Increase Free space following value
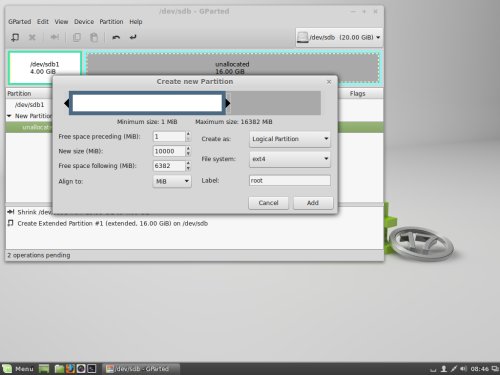The image size is (500, 375). pos(188,163)
